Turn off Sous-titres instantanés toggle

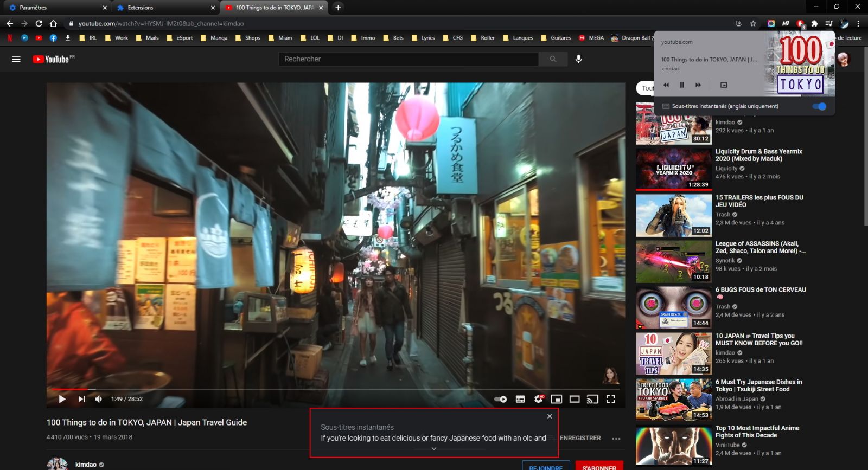[x=819, y=106]
